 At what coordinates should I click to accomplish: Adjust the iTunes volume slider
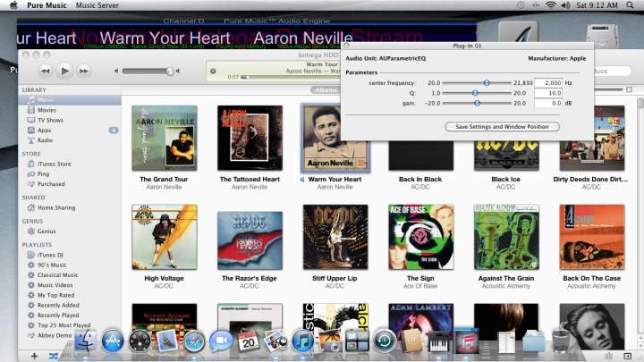[x=148, y=71]
